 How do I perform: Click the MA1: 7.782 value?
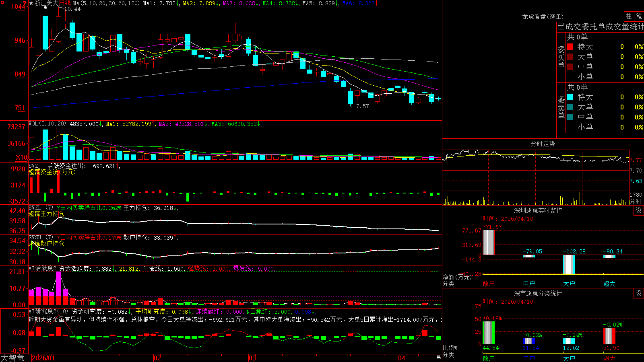pyautogui.click(x=161, y=3)
